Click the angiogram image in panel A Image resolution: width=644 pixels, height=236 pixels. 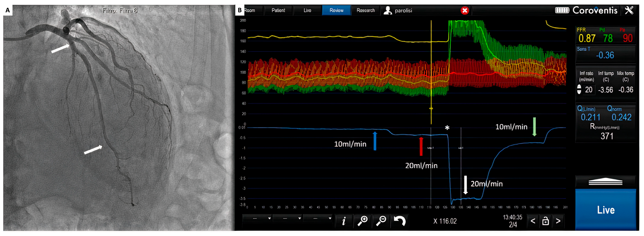click(119, 118)
